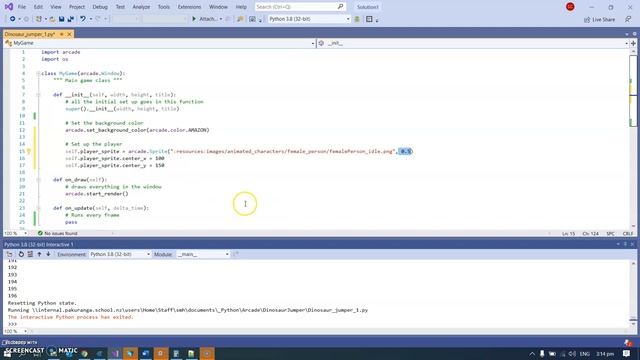The width and height of the screenshot is (640, 360).
Task: Click the window layout toolbar icon
Action: coord(369,19)
